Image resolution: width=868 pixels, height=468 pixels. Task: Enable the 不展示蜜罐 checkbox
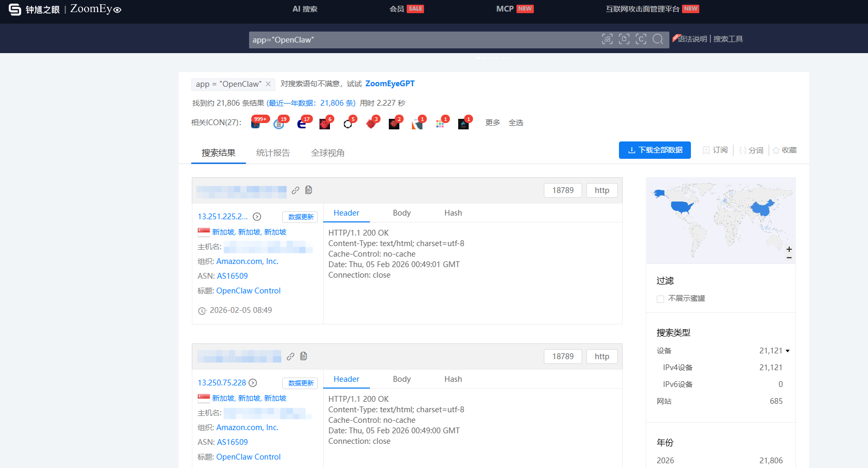tap(660, 299)
